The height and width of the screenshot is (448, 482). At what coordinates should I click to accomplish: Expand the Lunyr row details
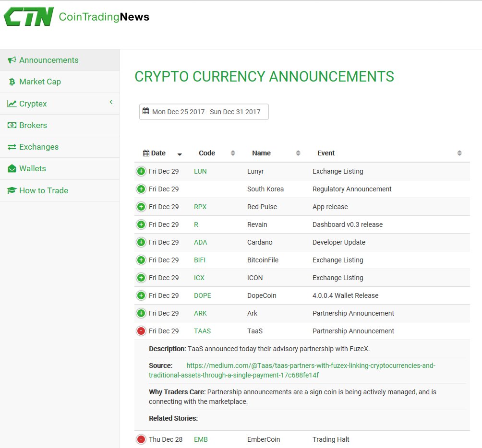(x=141, y=171)
